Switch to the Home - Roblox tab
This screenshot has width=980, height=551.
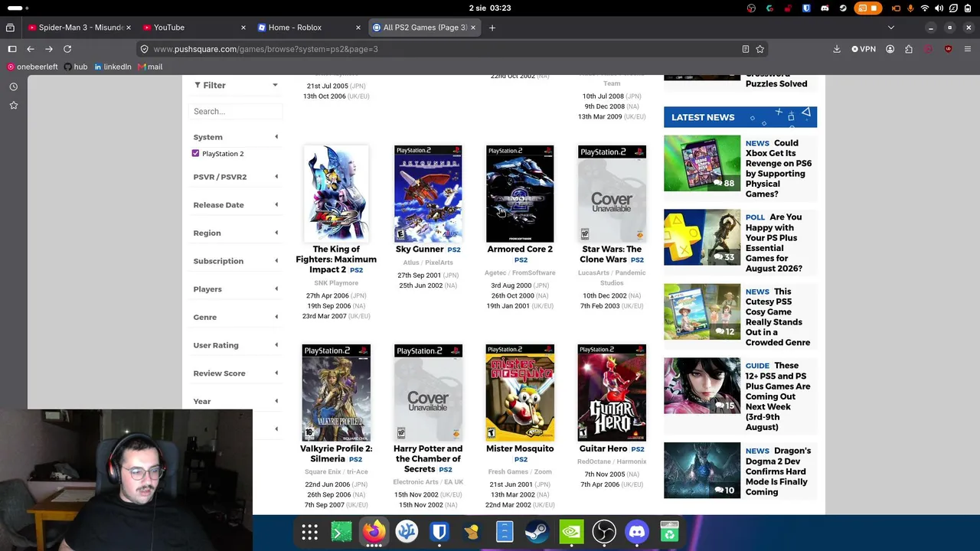(309, 28)
